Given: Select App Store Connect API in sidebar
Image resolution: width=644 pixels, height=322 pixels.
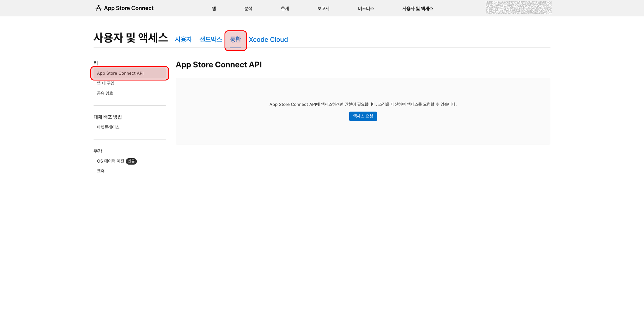Looking at the screenshot, I should 129,73.
